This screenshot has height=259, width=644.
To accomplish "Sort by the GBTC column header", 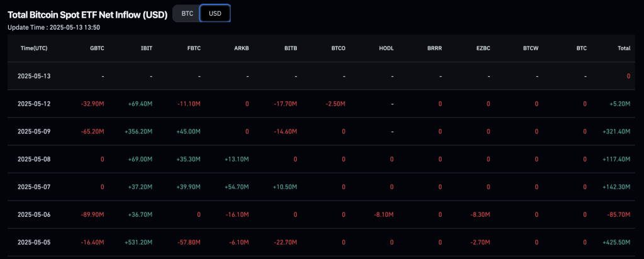I will [97, 48].
